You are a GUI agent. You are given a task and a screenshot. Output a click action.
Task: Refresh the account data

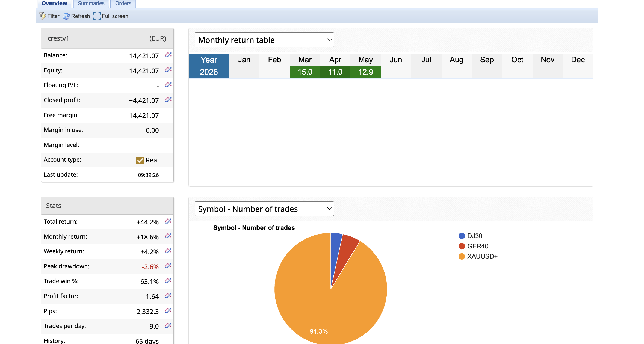pyautogui.click(x=76, y=16)
